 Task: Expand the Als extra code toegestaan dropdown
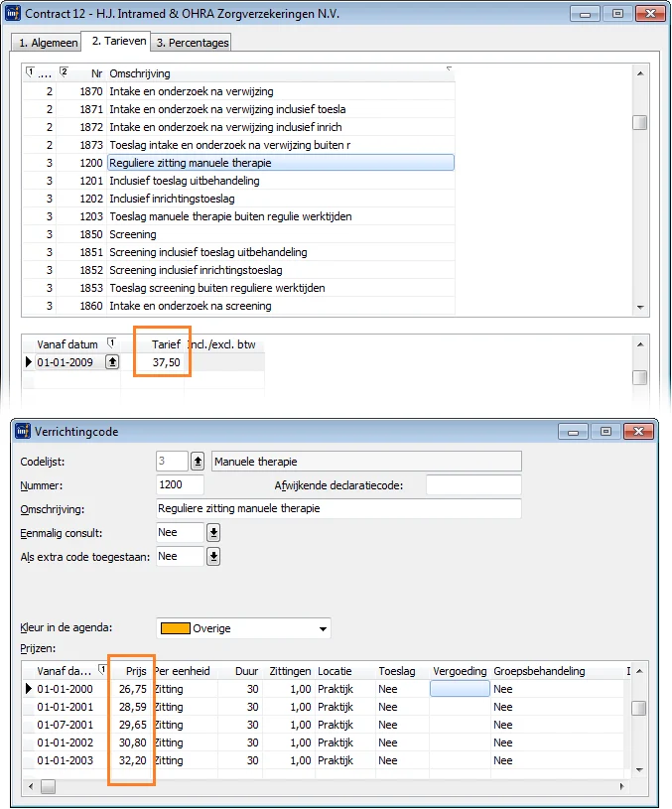213,556
